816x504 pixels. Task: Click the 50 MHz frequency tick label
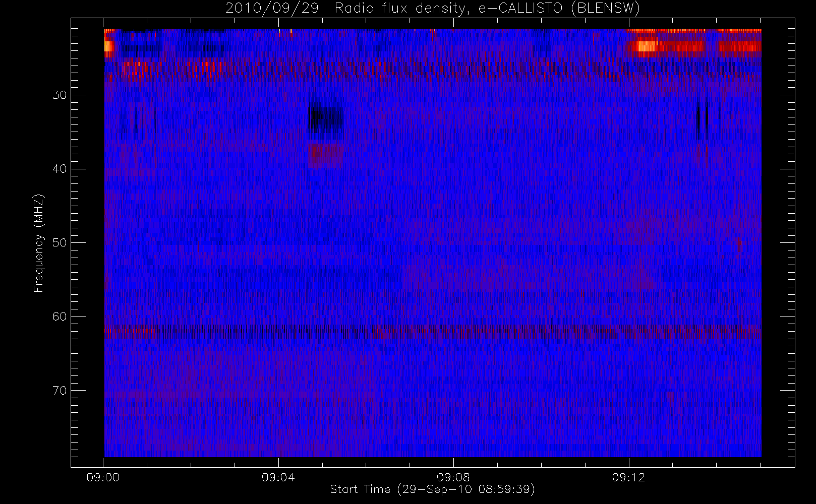pyautogui.click(x=59, y=243)
